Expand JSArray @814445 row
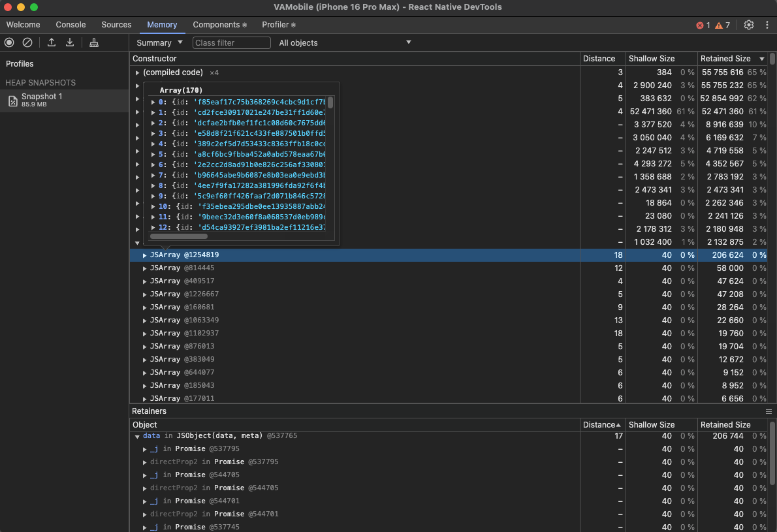 [x=145, y=268]
